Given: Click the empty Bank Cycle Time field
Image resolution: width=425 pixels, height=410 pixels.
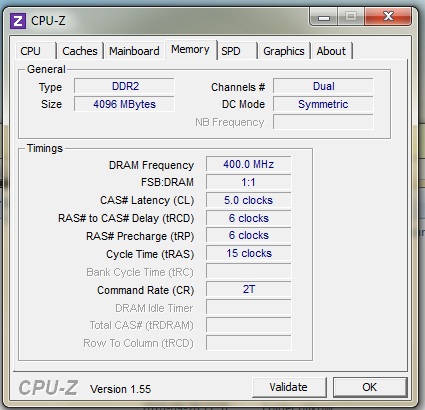Looking at the screenshot, I should (249, 271).
